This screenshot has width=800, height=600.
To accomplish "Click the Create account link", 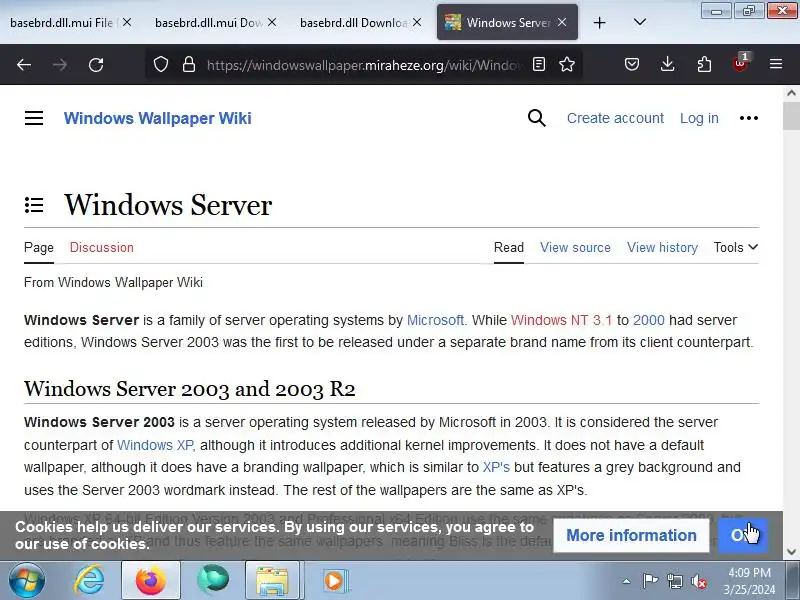I will (x=615, y=118).
